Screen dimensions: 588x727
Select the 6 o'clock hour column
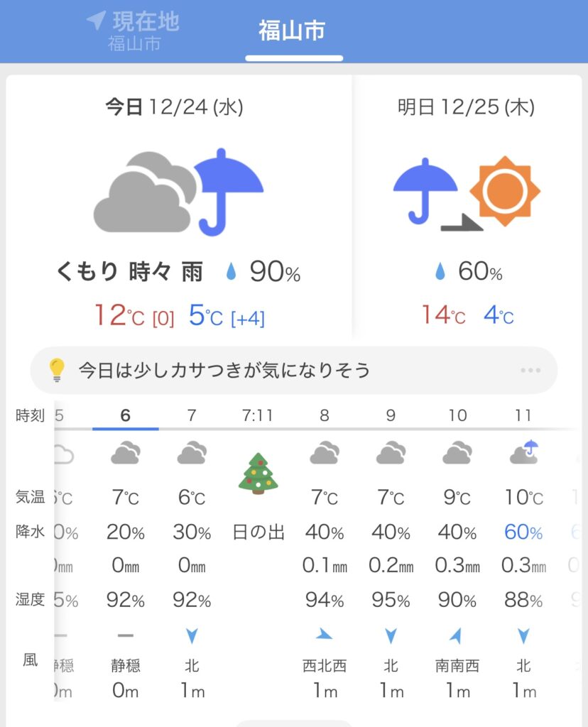(126, 415)
